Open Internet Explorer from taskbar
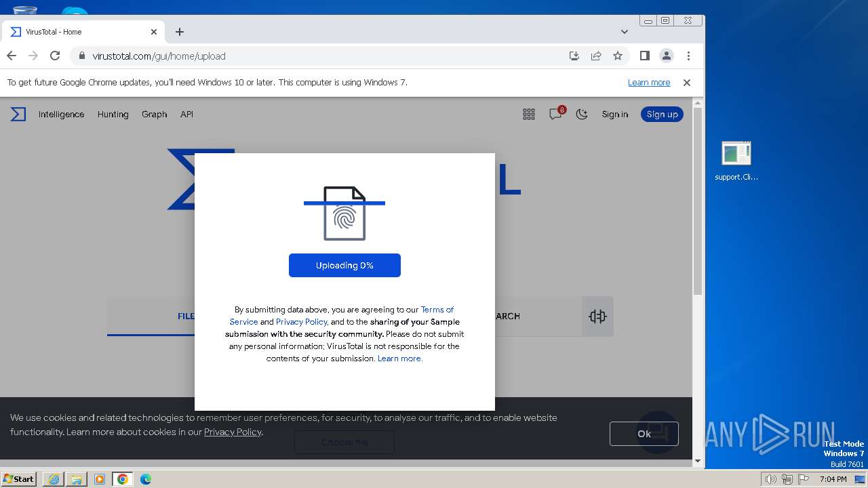868x488 pixels. click(x=54, y=479)
